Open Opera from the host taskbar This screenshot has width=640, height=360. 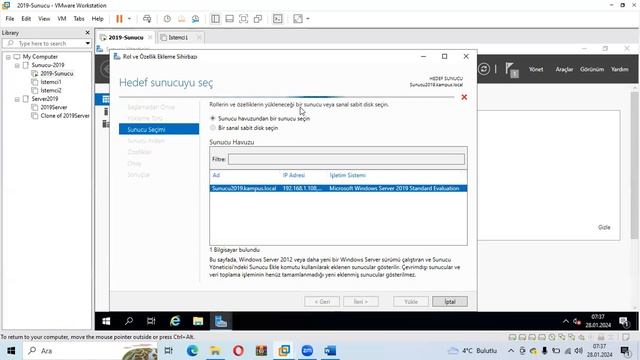238,351
